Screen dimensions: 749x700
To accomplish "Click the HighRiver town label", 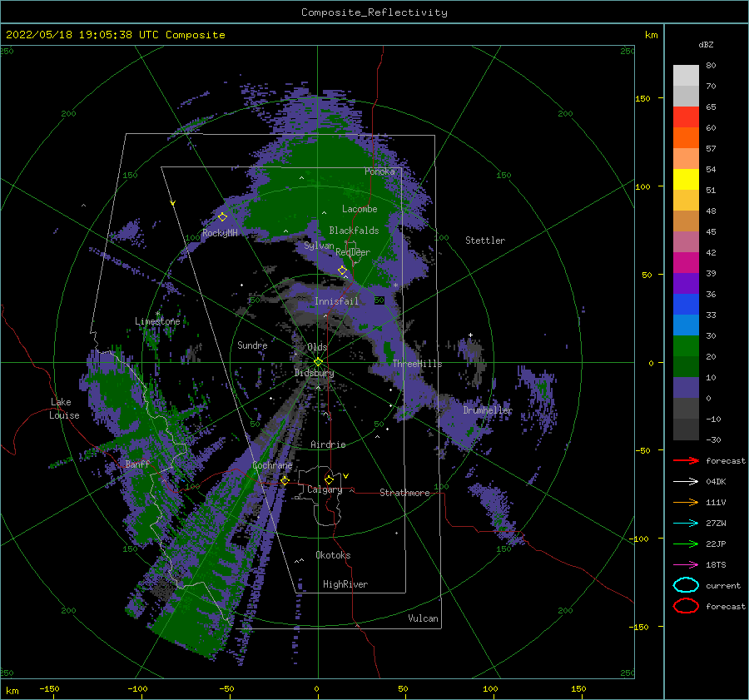I will pos(345,584).
